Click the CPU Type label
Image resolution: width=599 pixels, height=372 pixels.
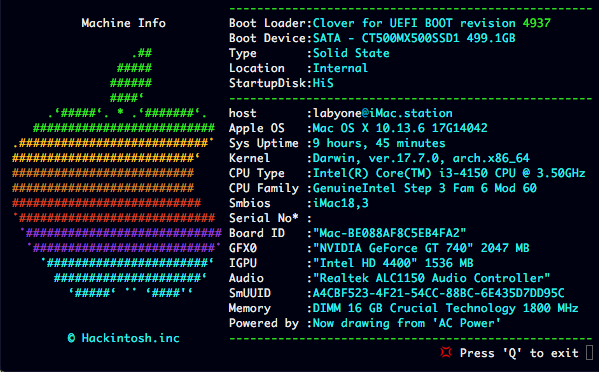point(257,173)
